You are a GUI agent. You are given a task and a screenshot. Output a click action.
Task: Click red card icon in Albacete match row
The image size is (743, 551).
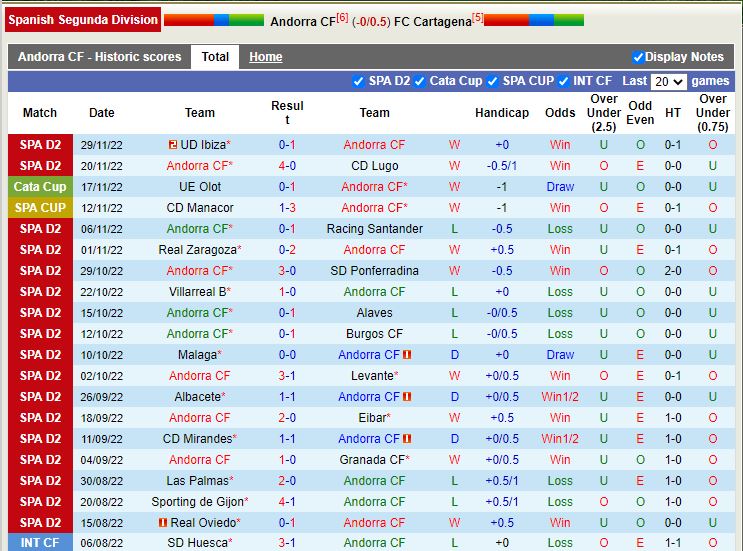(407, 397)
